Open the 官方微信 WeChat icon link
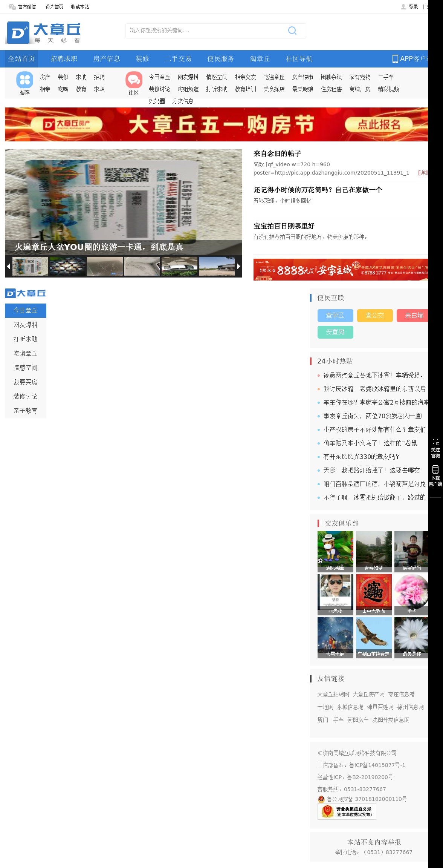 point(12,7)
